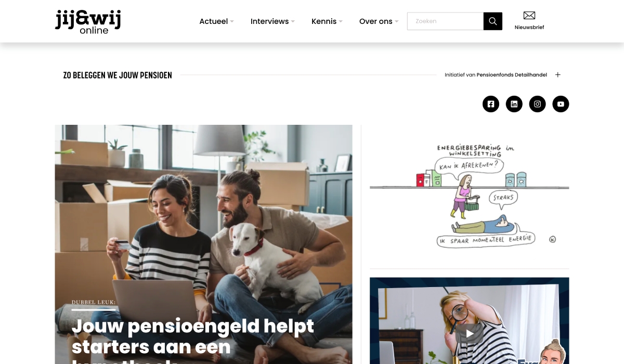This screenshot has height=364, width=624.
Task: Click the Dubbel leuk article label
Action: tap(94, 302)
